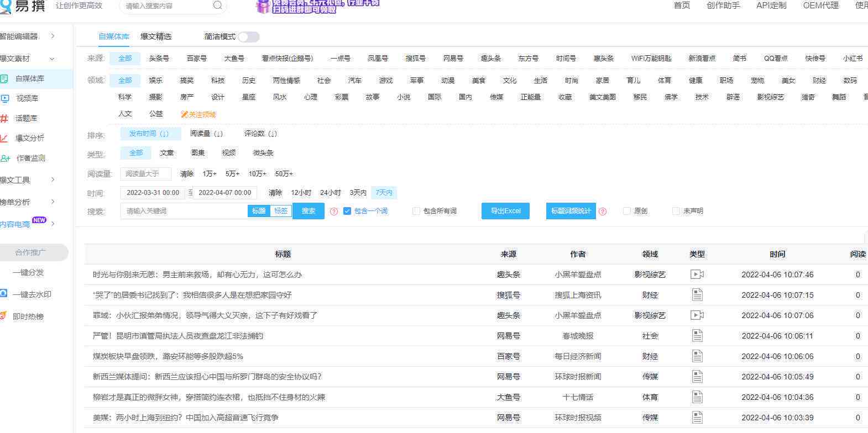Click the 一键去水印 icon
Viewport: 868px width, 433px height.
(4, 294)
